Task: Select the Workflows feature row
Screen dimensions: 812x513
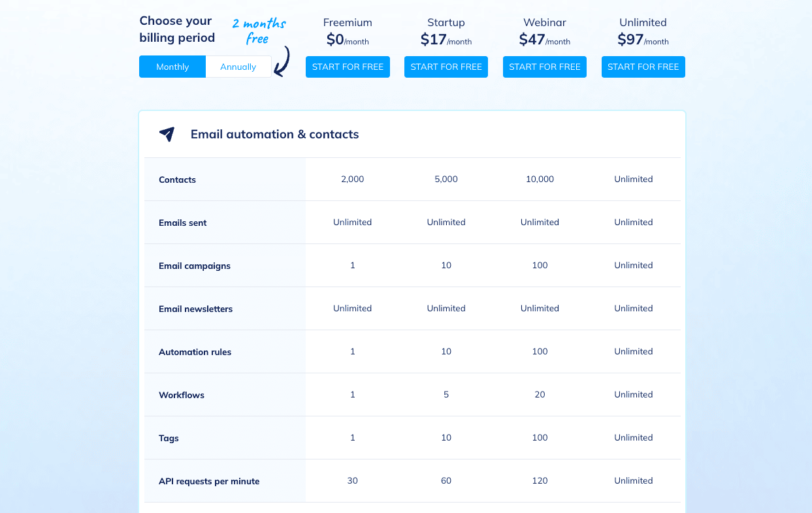Action: (181, 394)
